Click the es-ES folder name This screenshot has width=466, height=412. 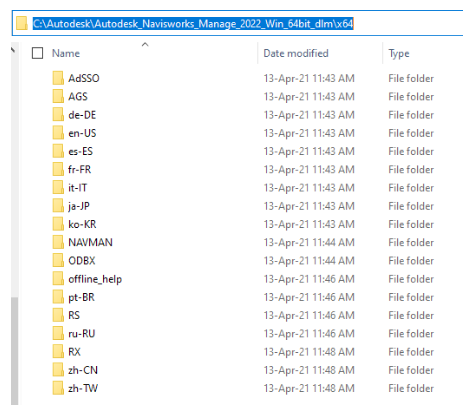[x=80, y=151]
